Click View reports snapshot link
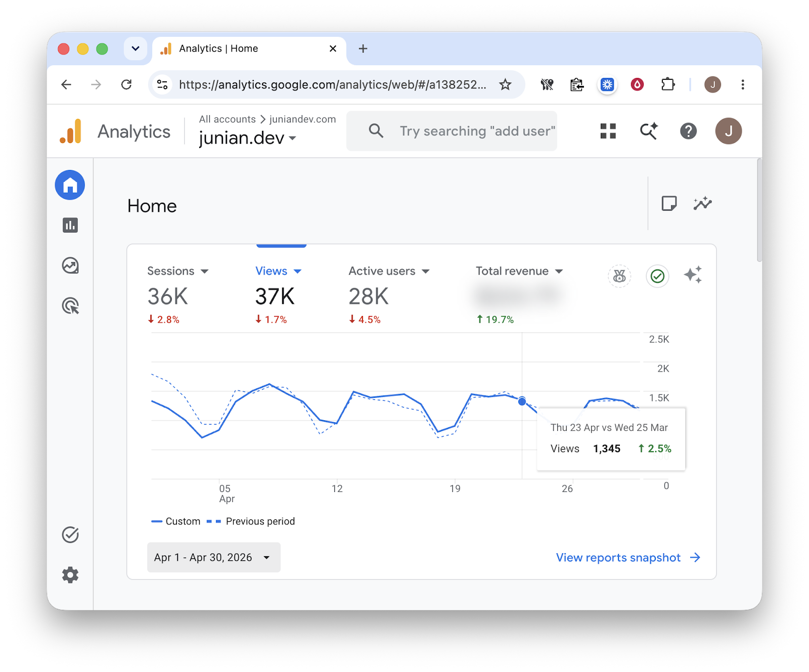809x672 pixels. point(628,557)
